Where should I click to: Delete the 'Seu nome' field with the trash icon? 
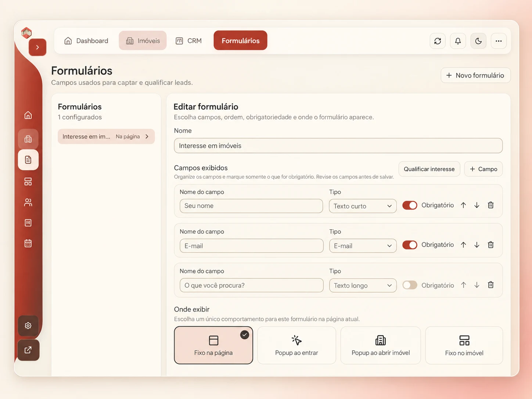490,205
